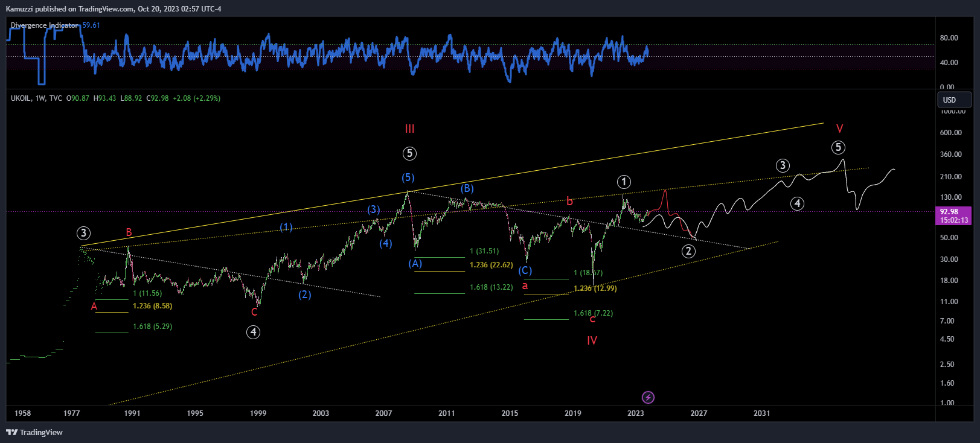Click the 80.00 indicator scale label

click(949, 38)
